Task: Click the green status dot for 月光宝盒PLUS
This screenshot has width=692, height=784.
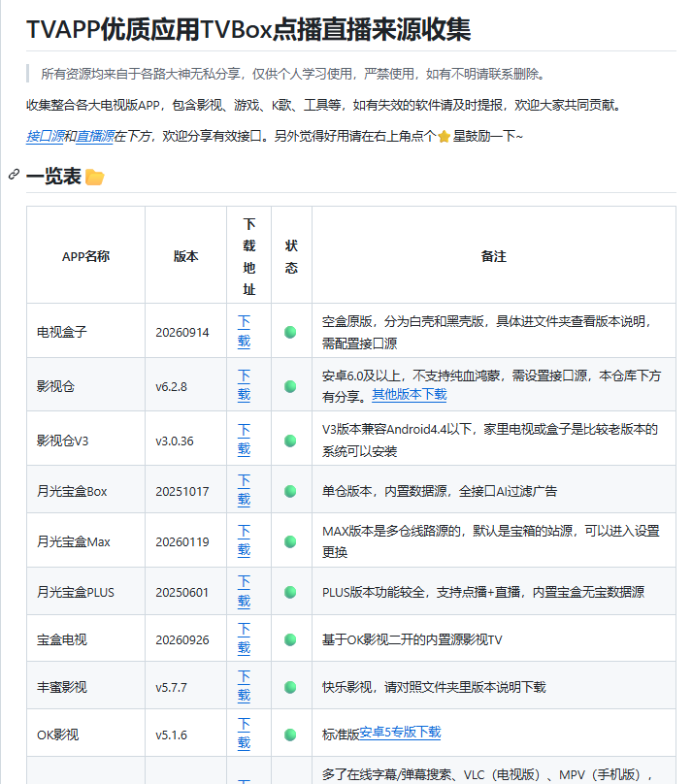Action: tap(290, 593)
